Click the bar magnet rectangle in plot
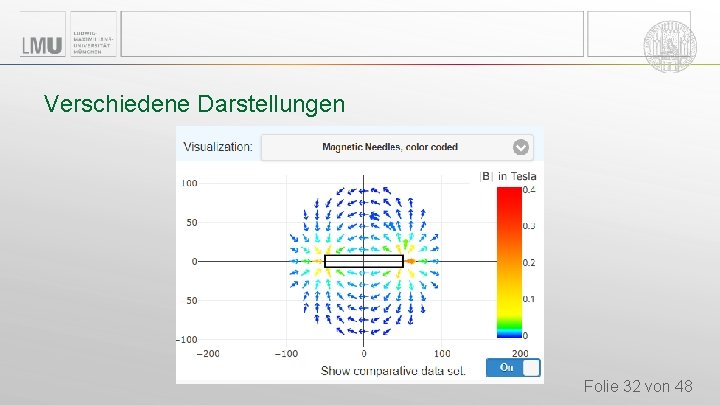This screenshot has width=720, height=405. click(x=364, y=261)
